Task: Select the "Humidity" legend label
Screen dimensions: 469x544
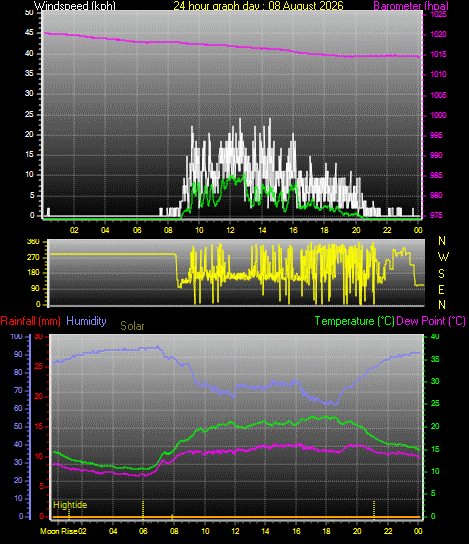Action: coord(86,321)
